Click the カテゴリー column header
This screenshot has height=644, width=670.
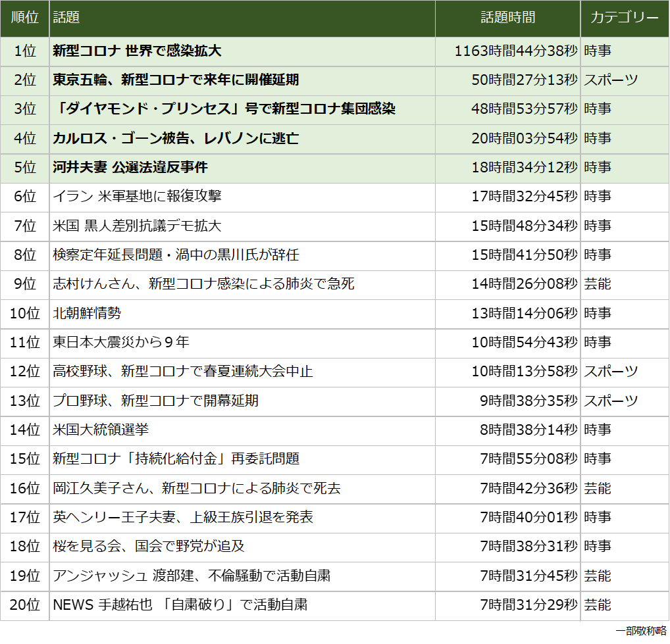point(624,18)
